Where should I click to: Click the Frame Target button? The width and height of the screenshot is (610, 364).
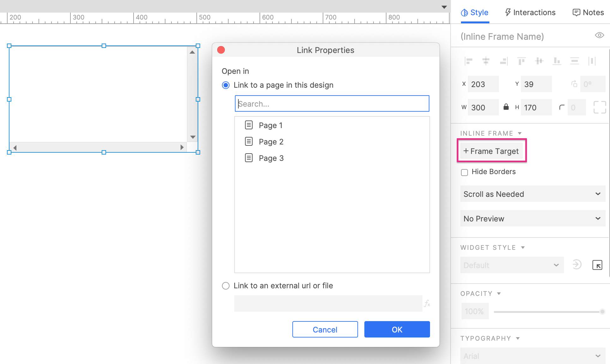pos(491,151)
